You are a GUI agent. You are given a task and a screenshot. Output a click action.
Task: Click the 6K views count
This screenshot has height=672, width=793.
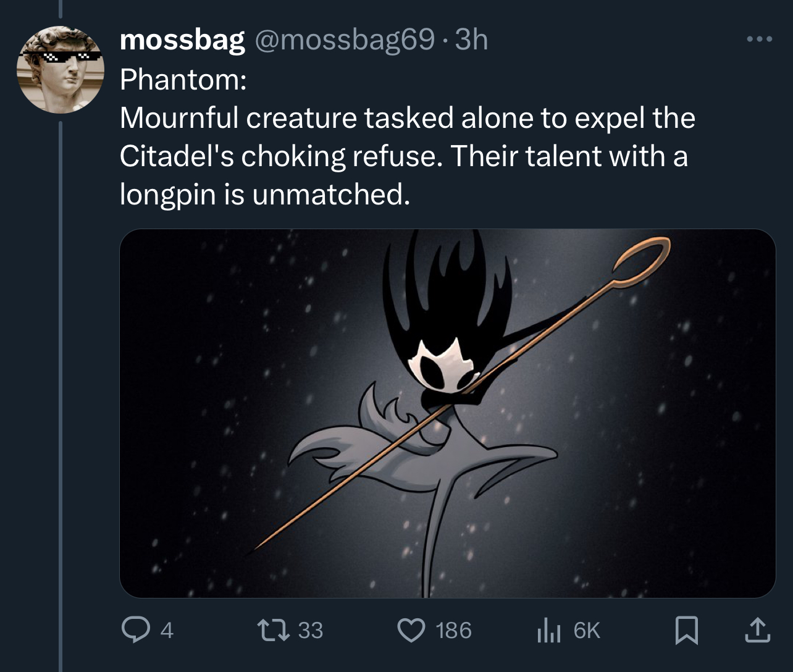point(587,630)
